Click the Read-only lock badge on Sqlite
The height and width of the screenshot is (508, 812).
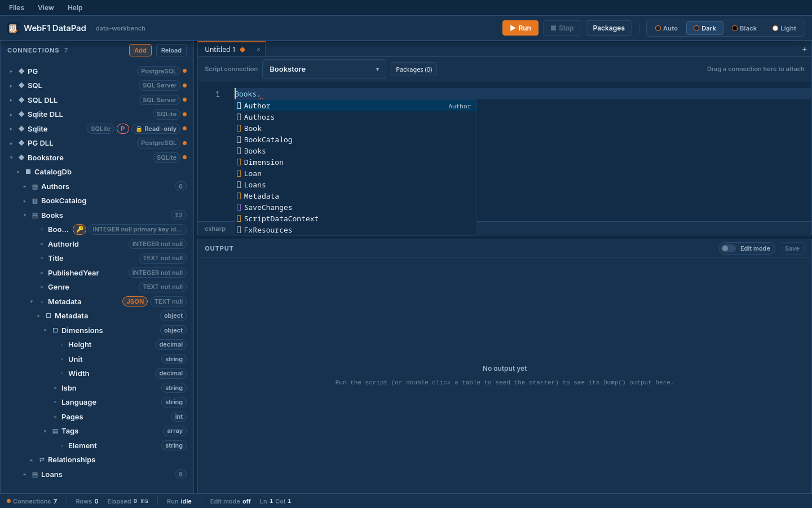coord(156,129)
